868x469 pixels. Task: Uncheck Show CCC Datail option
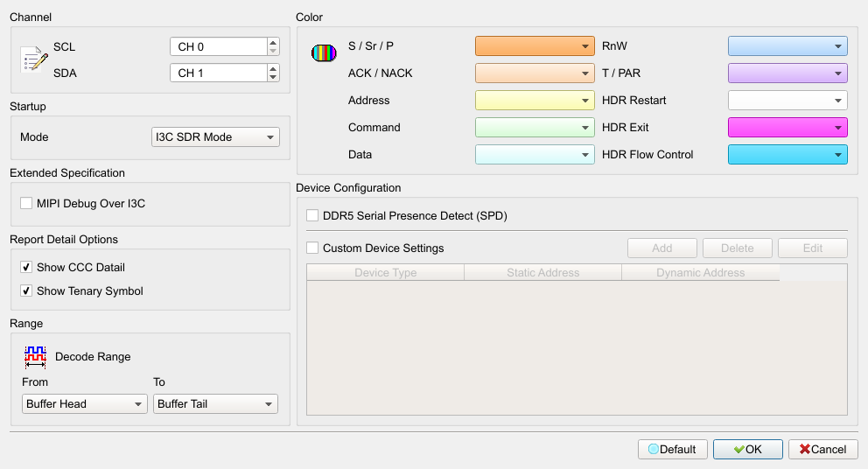coord(26,268)
